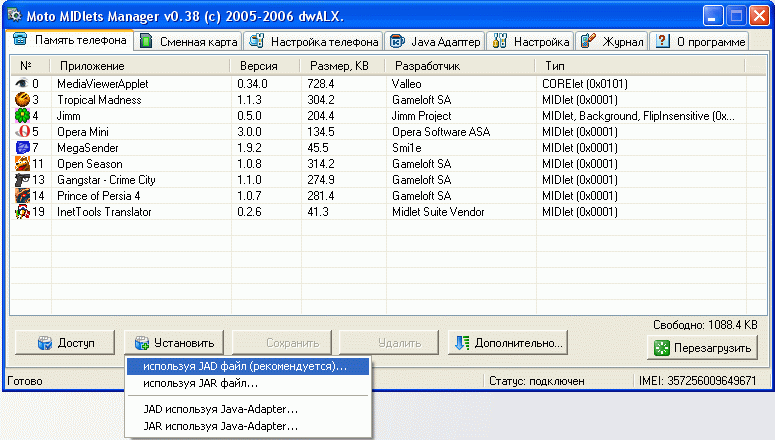The height and width of the screenshot is (440, 775).
Task: Open the Журнал tab
Action: coord(612,42)
